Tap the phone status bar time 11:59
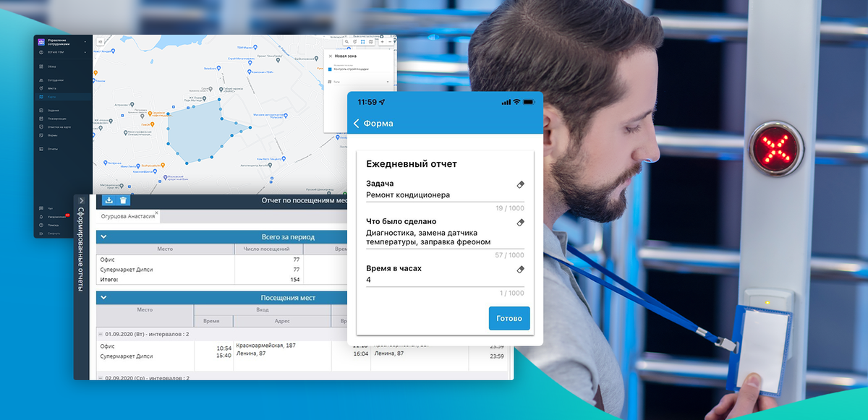Viewport: 868px width, 420px height. point(367,102)
